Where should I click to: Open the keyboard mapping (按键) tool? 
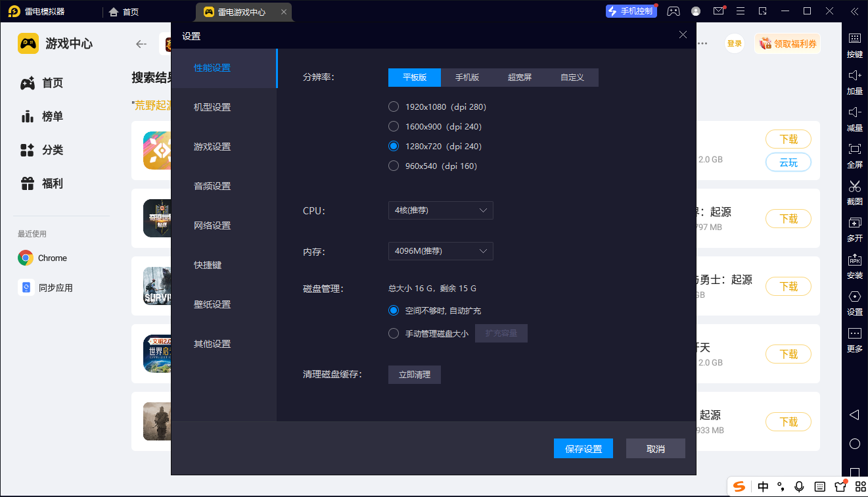pyautogui.click(x=854, y=39)
